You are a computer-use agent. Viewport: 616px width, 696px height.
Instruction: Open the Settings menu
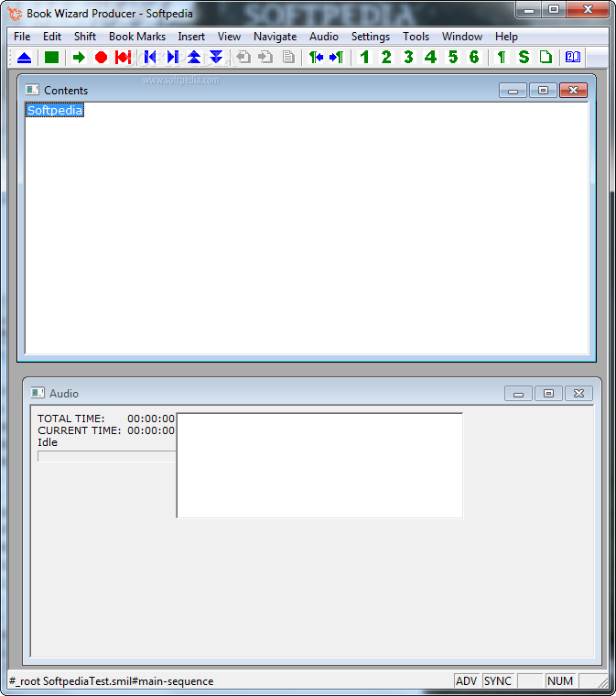tap(371, 37)
